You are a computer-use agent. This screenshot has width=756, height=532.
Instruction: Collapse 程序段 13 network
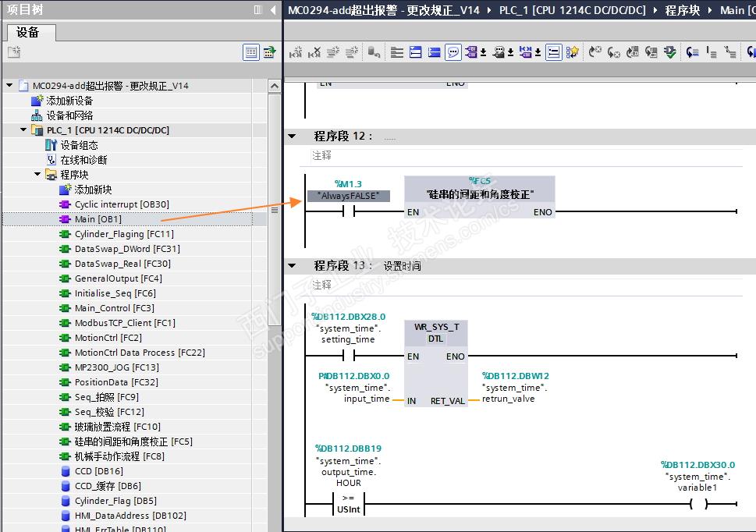292,265
